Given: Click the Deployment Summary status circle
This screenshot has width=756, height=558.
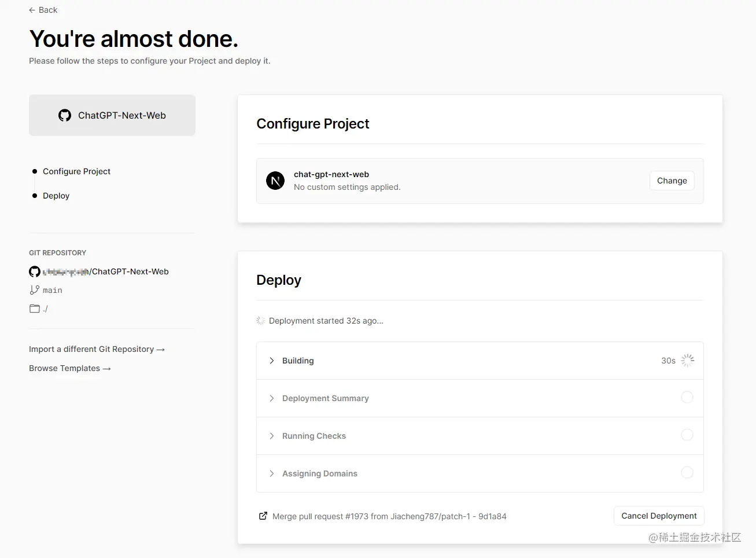Looking at the screenshot, I should pyautogui.click(x=687, y=397).
